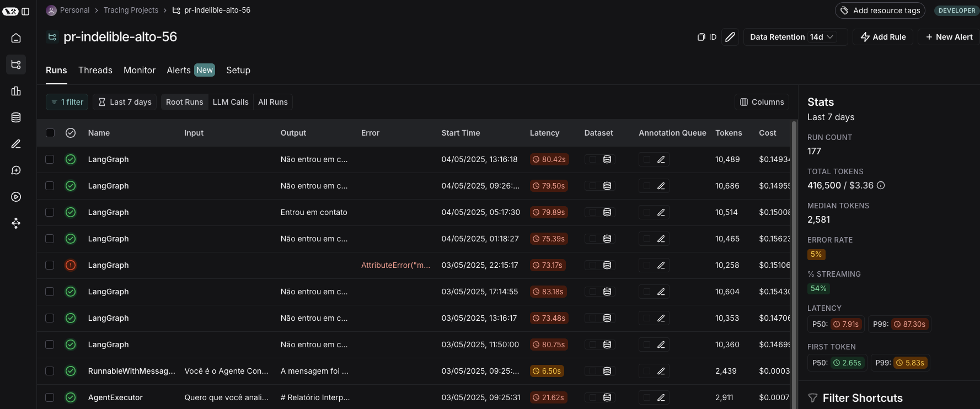Open the 'Quero que você anali...' input cell
980x409 pixels.
pyautogui.click(x=226, y=397)
